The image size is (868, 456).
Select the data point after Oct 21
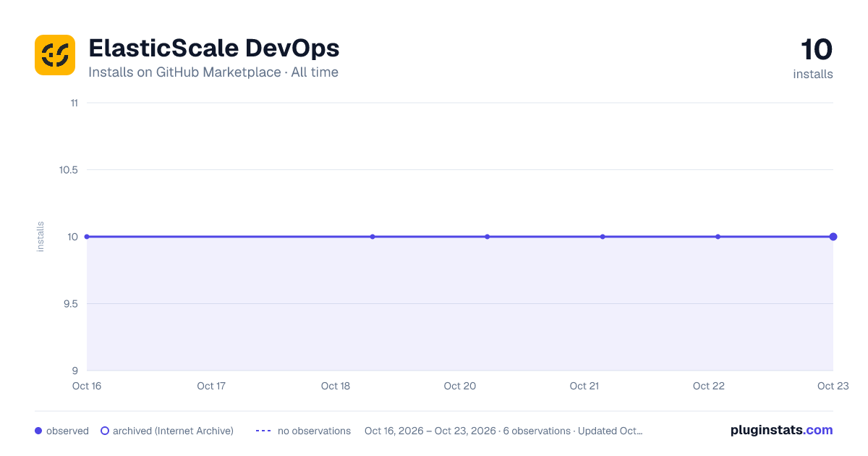pyautogui.click(x=603, y=237)
